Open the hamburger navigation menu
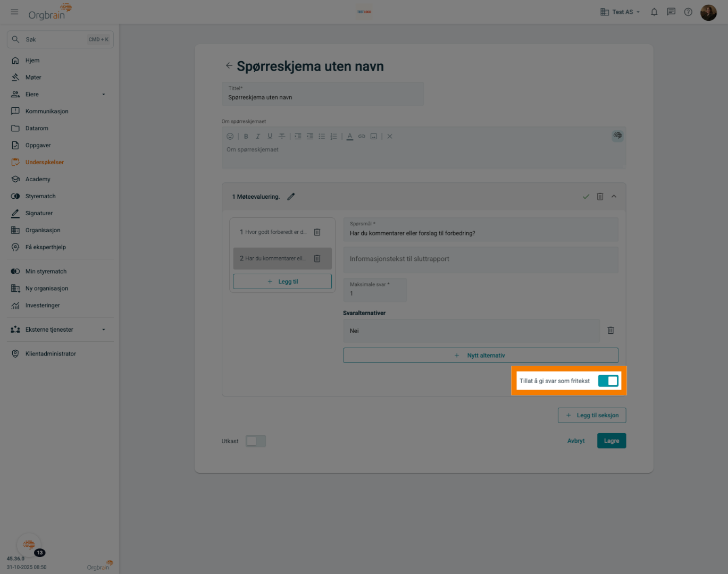The height and width of the screenshot is (574, 728). [x=14, y=12]
